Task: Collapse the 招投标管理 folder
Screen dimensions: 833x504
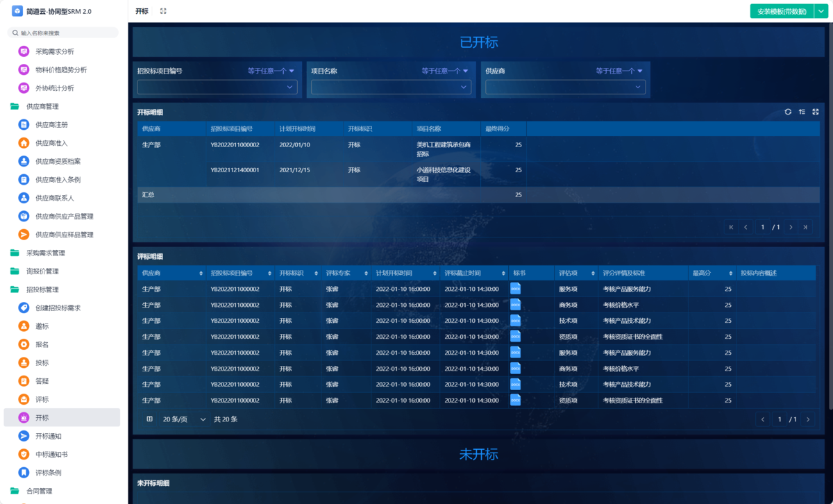Action: pos(15,289)
